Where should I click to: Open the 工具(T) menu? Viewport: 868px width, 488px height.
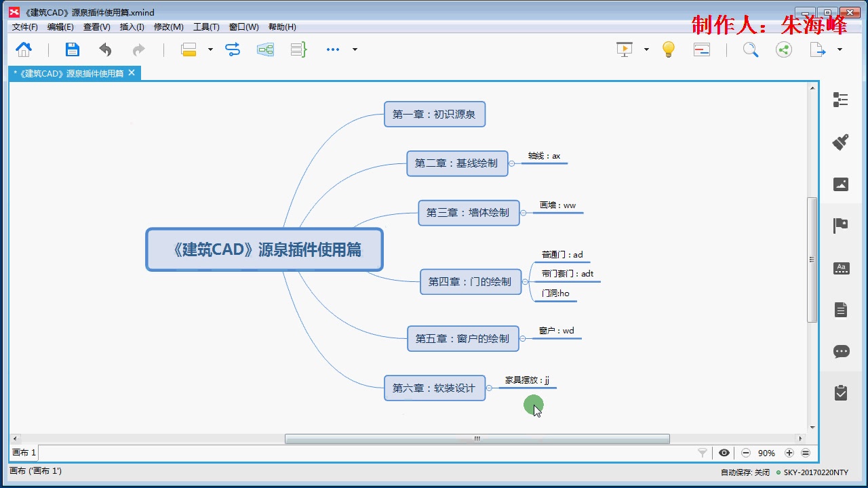pos(206,27)
